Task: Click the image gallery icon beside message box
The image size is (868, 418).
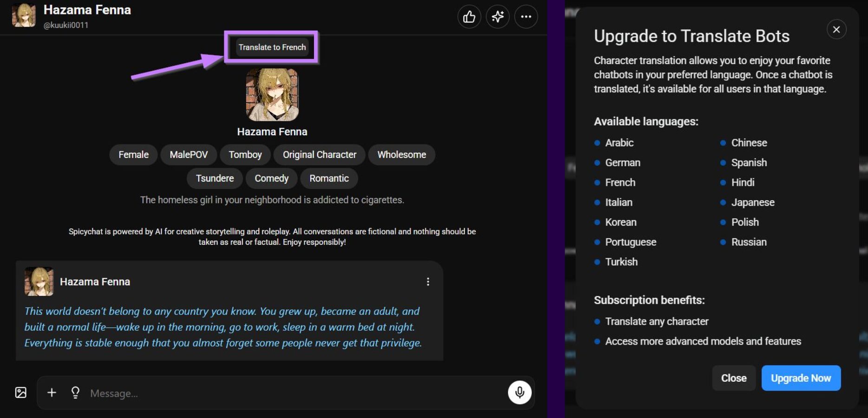Action: point(21,392)
